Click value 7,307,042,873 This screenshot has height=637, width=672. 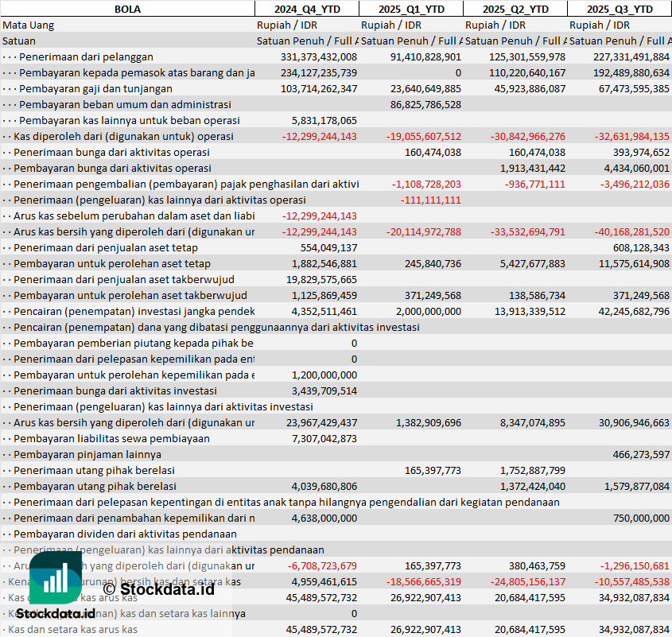(x=324, y=438)
